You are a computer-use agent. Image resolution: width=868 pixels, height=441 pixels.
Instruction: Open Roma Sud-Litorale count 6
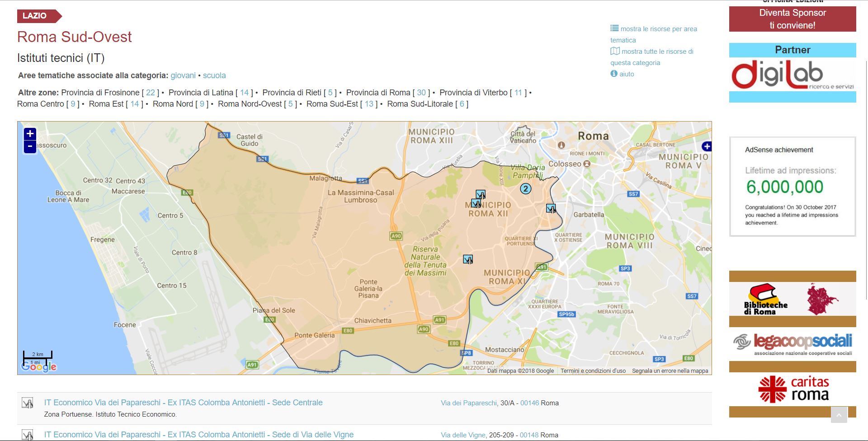(462, 104)
